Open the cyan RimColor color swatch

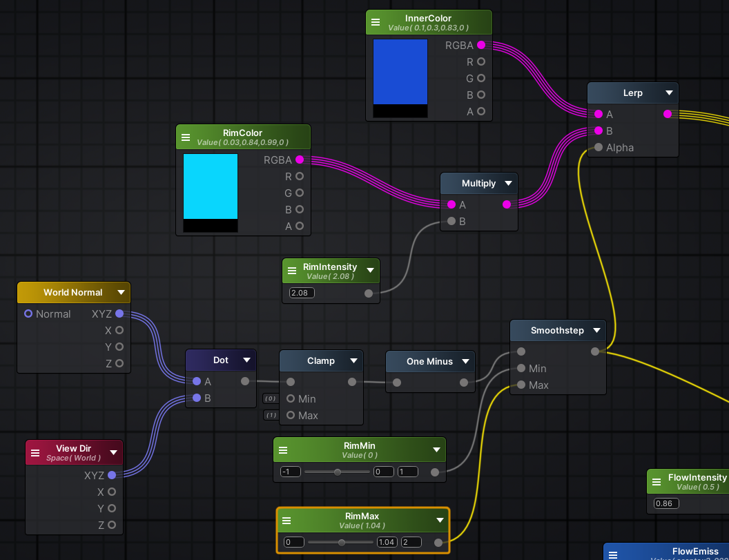(211, 186)
